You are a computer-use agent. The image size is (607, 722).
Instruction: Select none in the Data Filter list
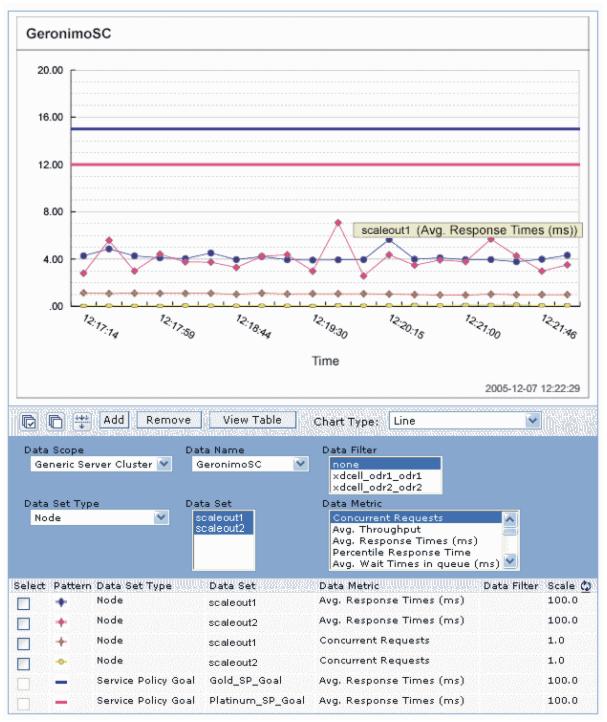tap(385, 464)
